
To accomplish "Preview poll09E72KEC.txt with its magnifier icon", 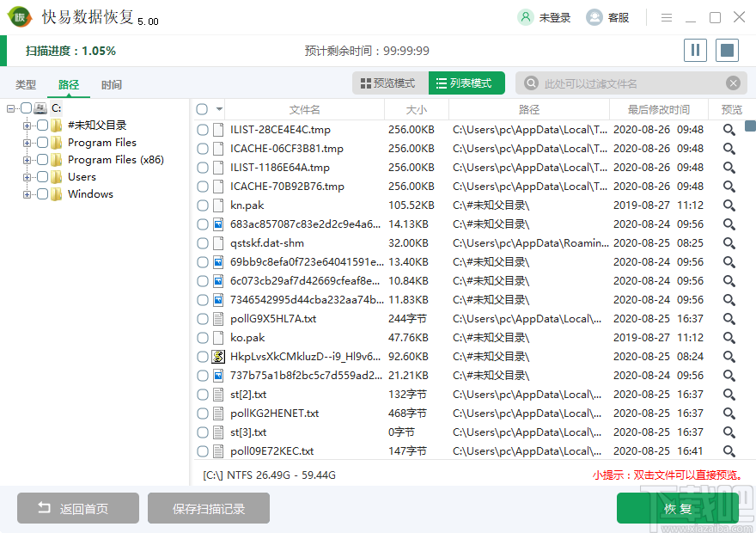I will pos(729,451).
